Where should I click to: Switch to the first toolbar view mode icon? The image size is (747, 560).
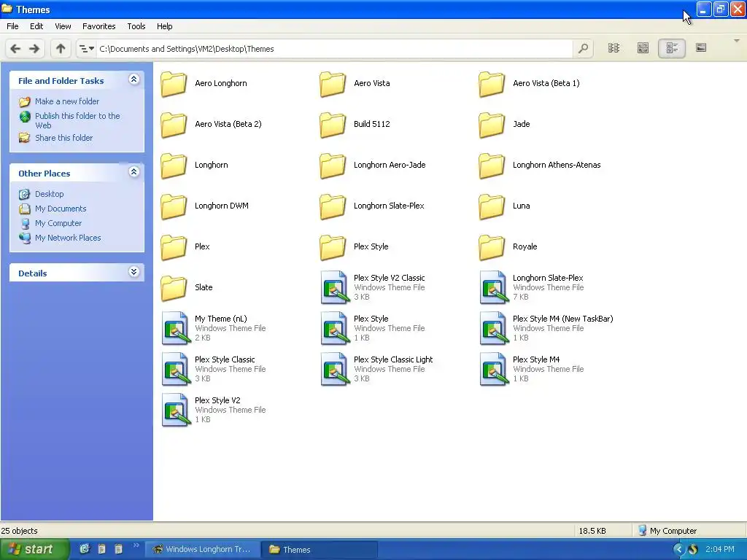point(614,47)
